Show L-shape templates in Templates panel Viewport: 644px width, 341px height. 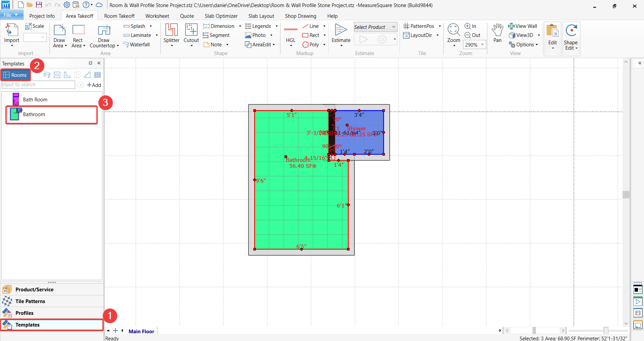click(67, 75)
